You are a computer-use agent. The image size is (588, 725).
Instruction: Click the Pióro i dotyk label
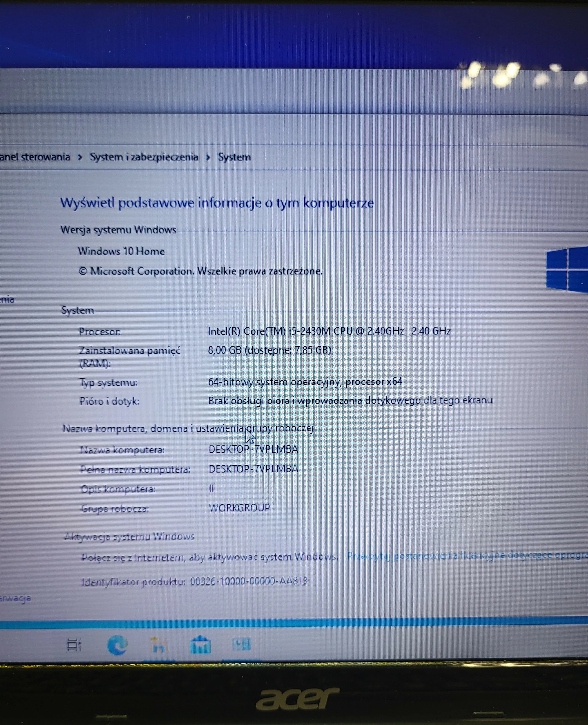click(x=109, y=402)
